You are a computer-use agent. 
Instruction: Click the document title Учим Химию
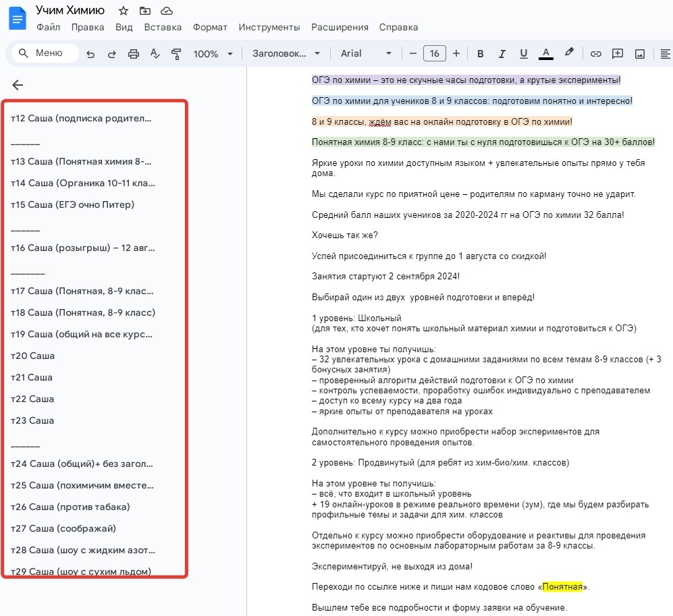[70, 10]
